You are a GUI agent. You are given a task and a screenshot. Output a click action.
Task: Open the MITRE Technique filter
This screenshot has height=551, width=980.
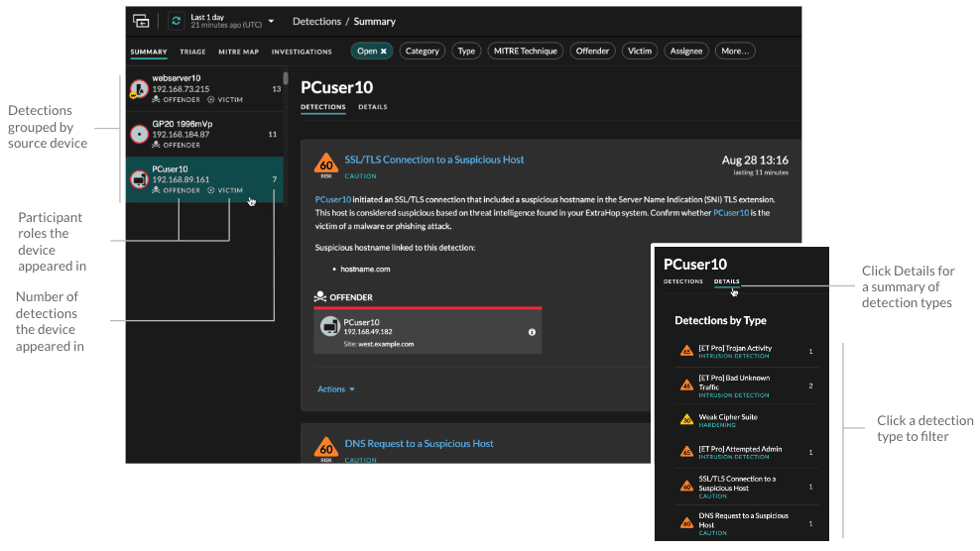click(x=525, y=52)
